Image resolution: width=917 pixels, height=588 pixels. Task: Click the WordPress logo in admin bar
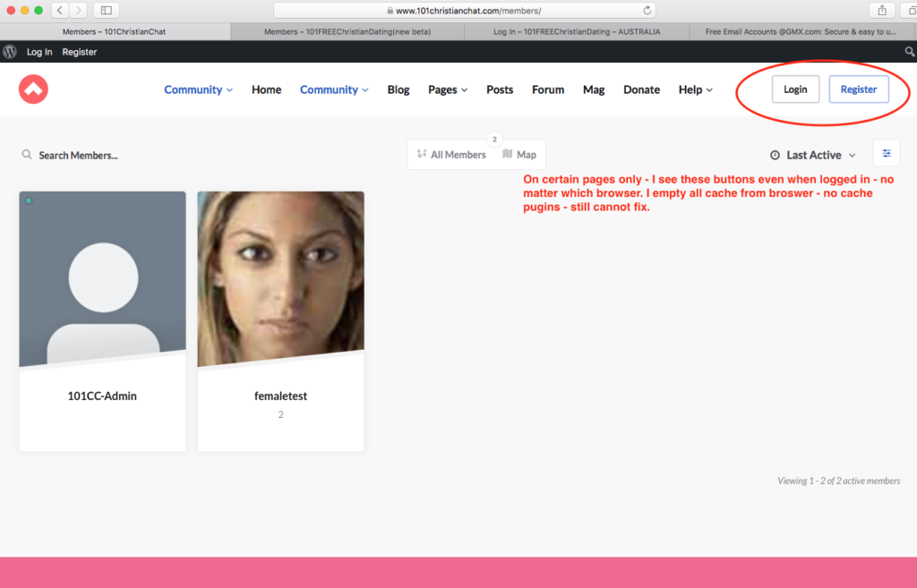click(x=10, y=51)
